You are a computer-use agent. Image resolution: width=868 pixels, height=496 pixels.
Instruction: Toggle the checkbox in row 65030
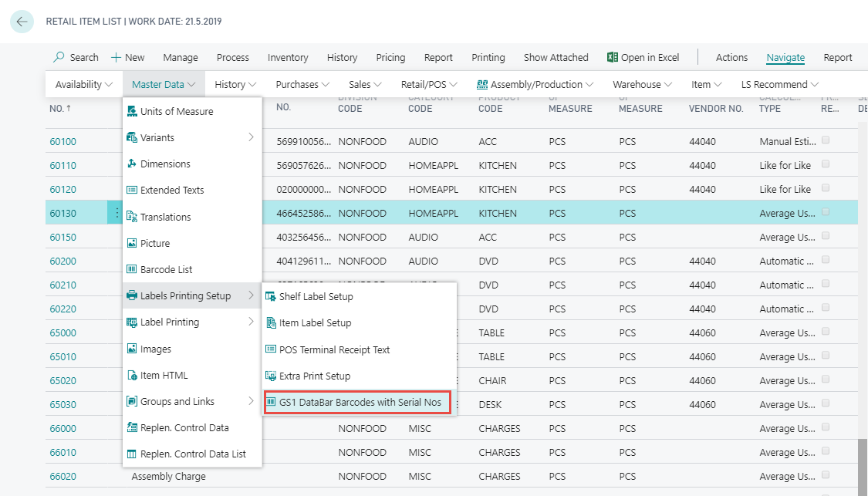pyautogui.click(x=826, y=404)
